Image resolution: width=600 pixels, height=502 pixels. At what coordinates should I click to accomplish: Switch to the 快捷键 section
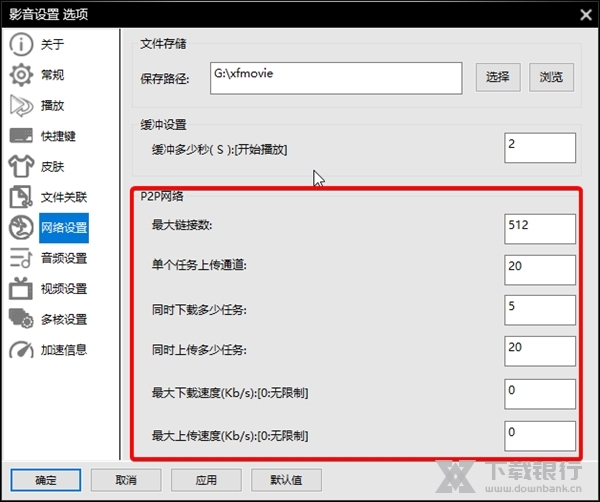[58, 136]
